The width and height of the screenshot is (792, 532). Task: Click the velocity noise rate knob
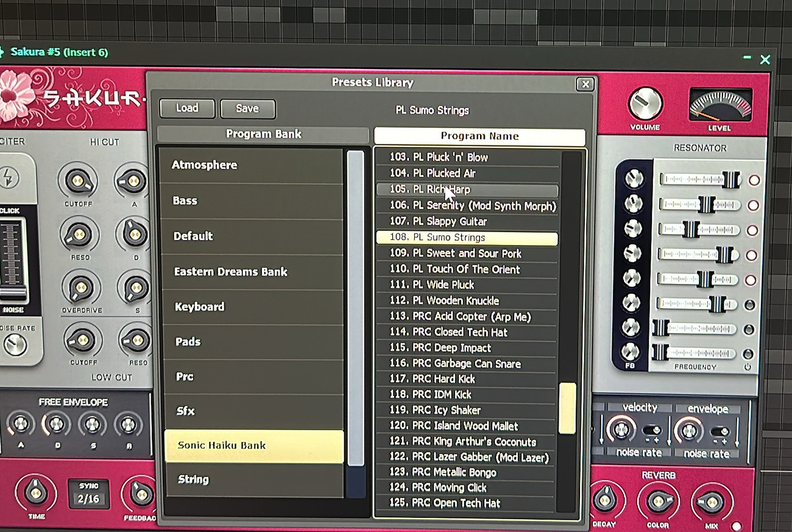[x=621, y=430]
